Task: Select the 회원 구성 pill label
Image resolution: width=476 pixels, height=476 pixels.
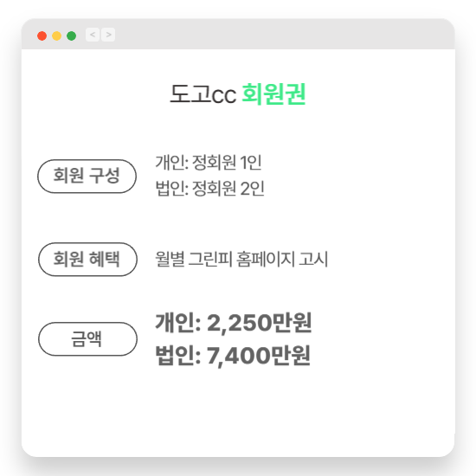Action: [x=87, y=176]
